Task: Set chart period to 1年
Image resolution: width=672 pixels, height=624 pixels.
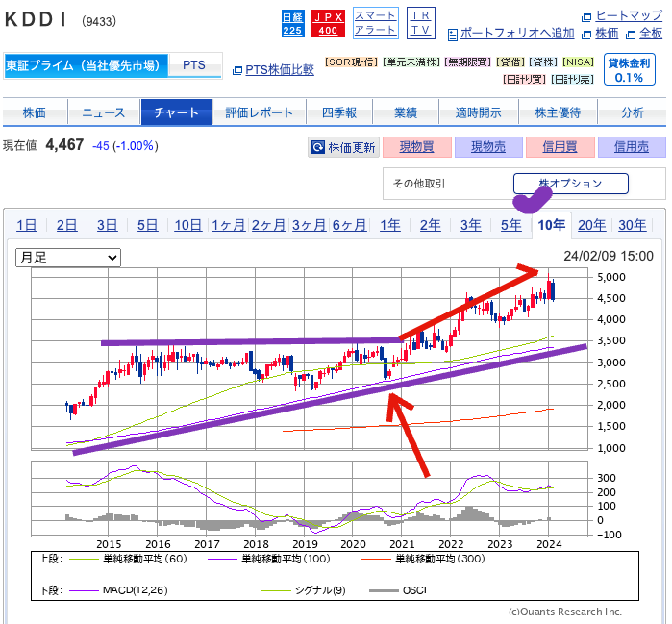Action: [390, 225]
